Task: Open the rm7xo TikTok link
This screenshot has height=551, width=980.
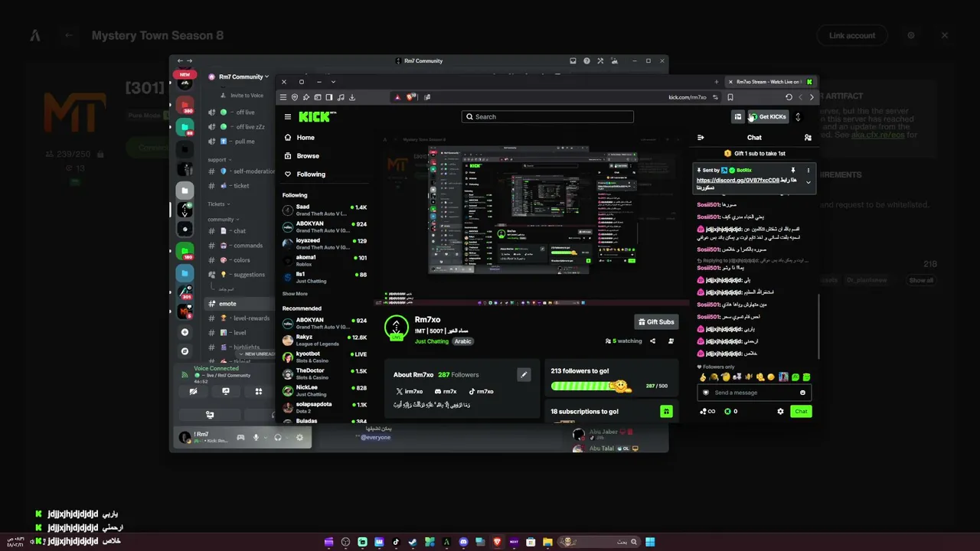Action: (480, 392)
